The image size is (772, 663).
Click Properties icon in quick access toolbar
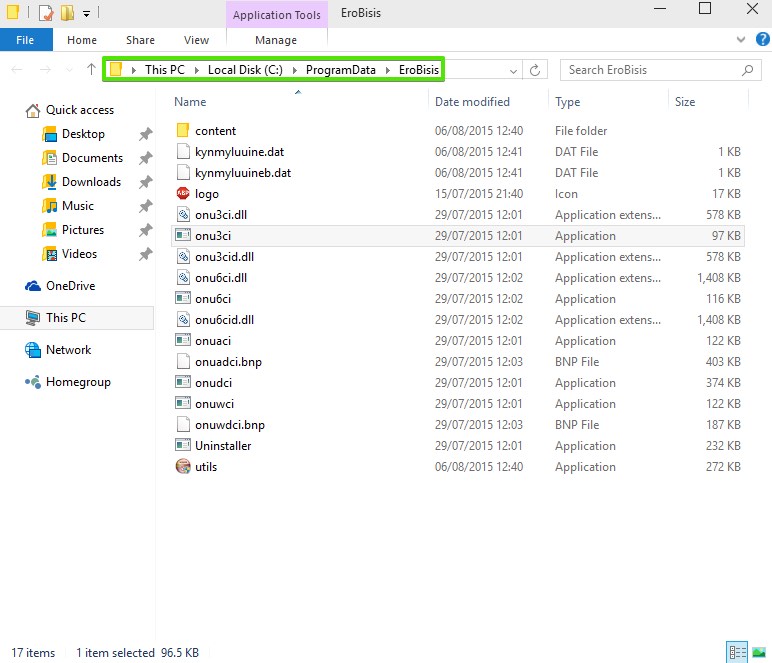[45, 13]
